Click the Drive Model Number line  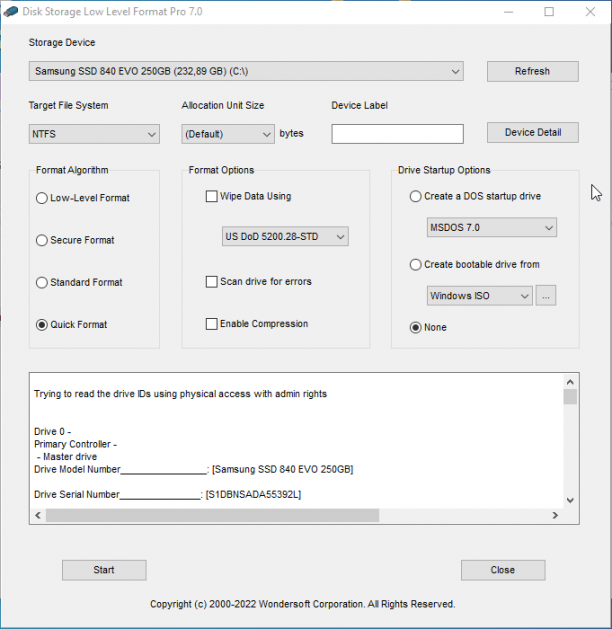pyautogui.click(x=194, y=469)
